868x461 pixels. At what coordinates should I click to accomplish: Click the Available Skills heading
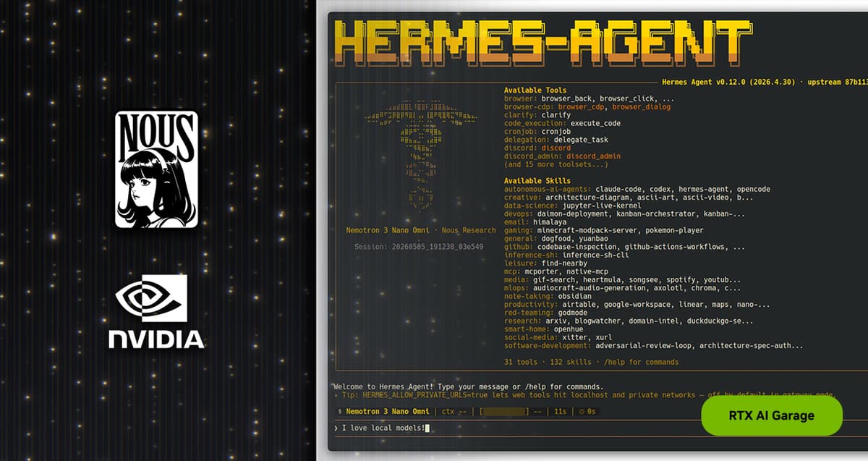pos(537,180)
